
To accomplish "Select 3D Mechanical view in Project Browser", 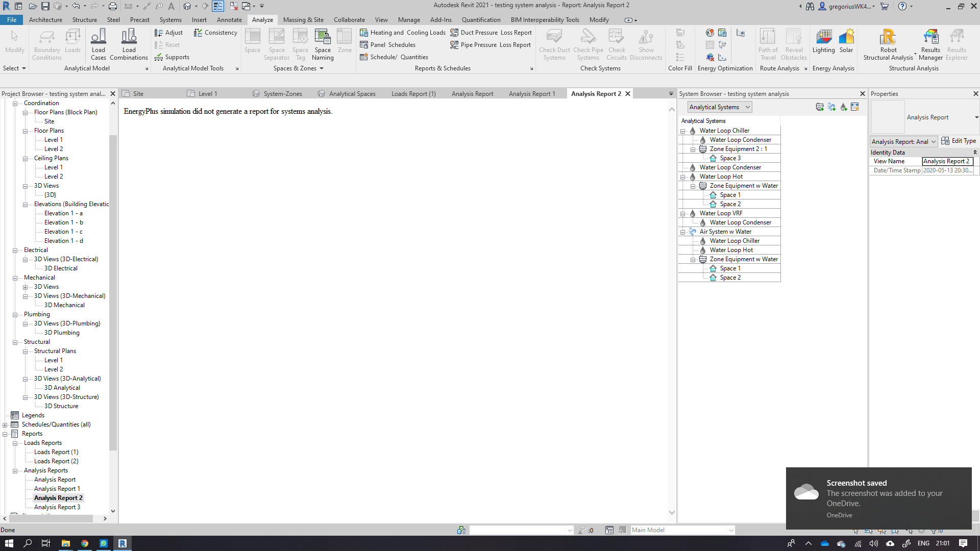I will (x=64, y=305).
